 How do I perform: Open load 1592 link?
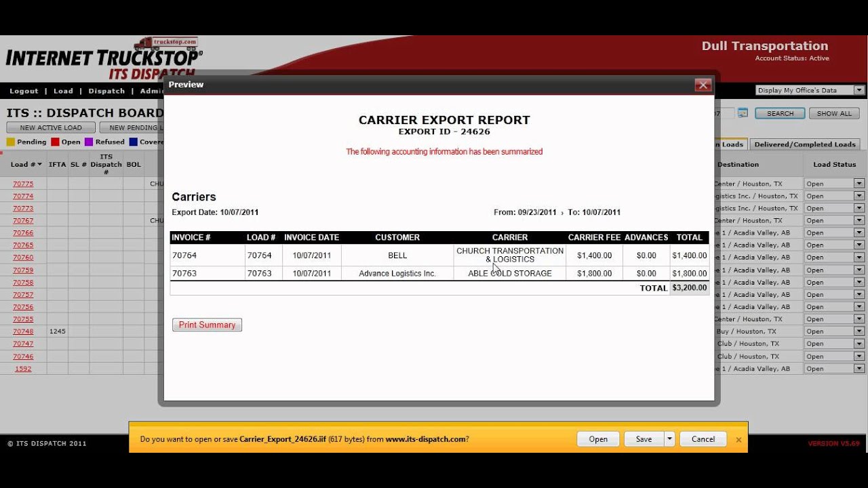click(23, 369)
